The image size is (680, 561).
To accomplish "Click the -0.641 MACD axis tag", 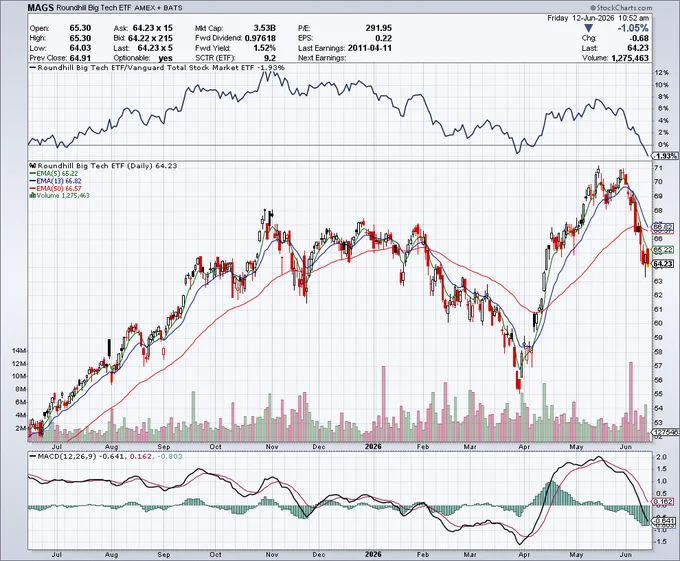I will [664, 521].
